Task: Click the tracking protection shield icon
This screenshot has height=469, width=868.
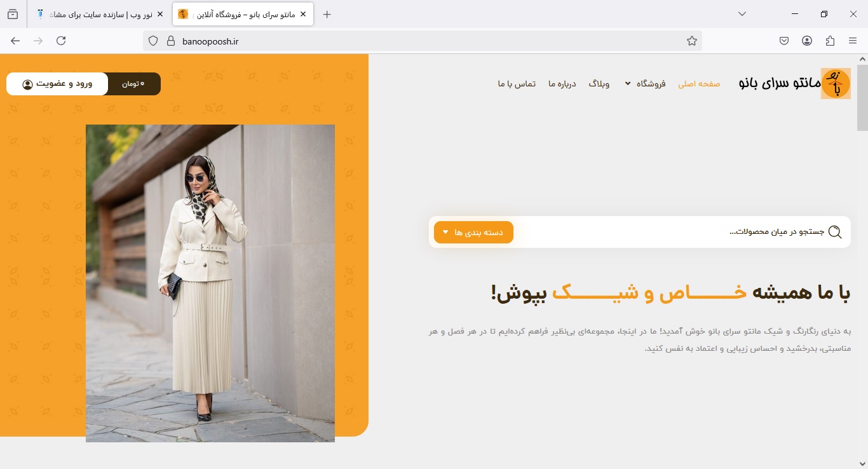Action: (x=153, y=41)
